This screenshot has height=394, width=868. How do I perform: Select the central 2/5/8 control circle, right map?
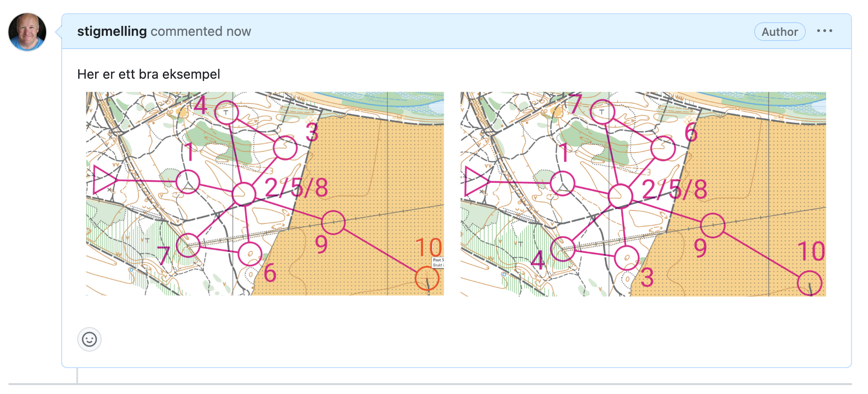tap(620, 196)
